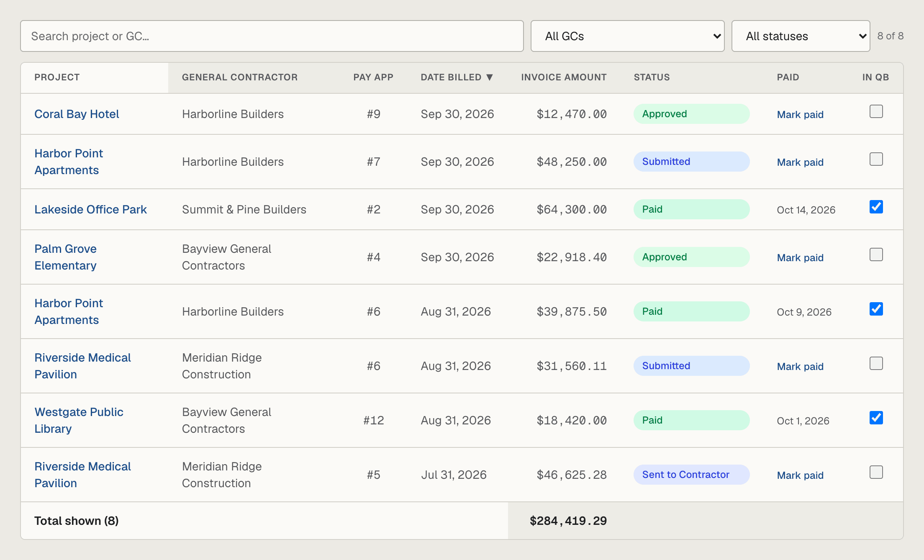Open Harbor Point Apartments pay app #6
Image resolution: width=924 pixels, height=560 pixels.
coord(69,311)
